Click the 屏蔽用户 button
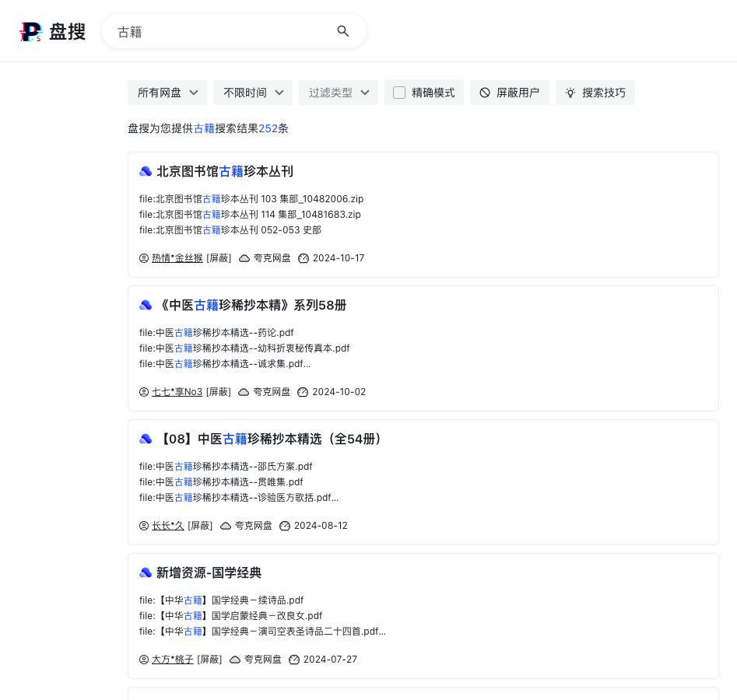Image resolution: width=737 pixels, height=700 pixels. pyautogui.click(x=510, y=93)
